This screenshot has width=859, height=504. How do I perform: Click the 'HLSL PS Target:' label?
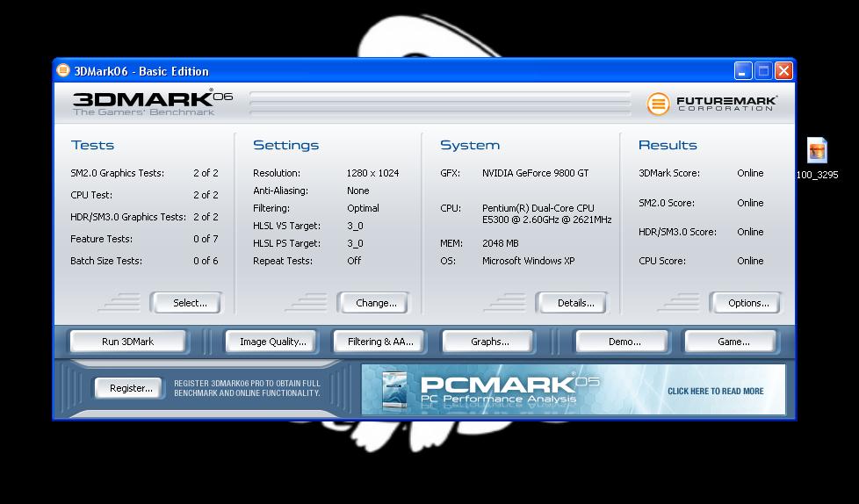[286, 243]
